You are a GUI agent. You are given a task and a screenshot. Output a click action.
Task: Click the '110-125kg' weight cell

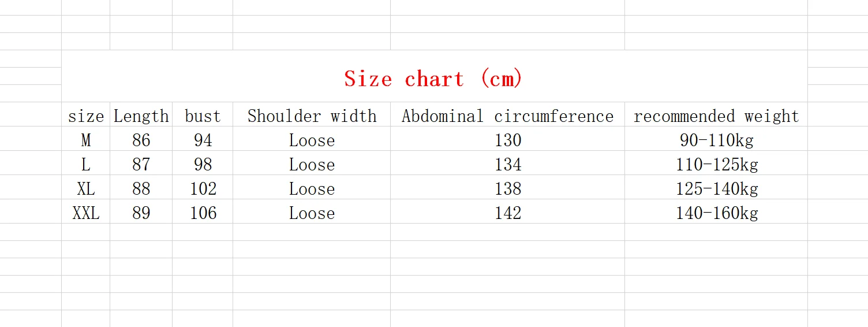pos(716,163)
